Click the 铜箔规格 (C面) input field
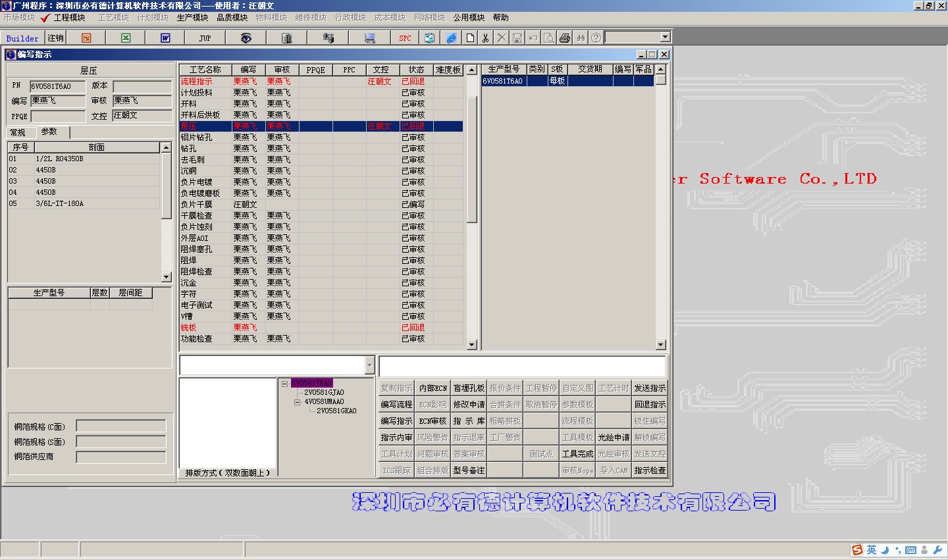This screenshot has width=948, height=560. point(121,426)
